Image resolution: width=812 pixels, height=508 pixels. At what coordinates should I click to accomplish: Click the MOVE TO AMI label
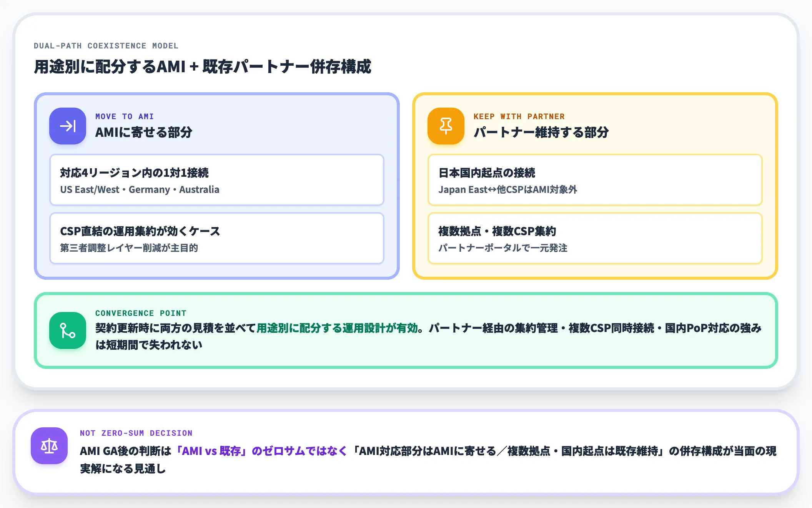click(125, 116)
